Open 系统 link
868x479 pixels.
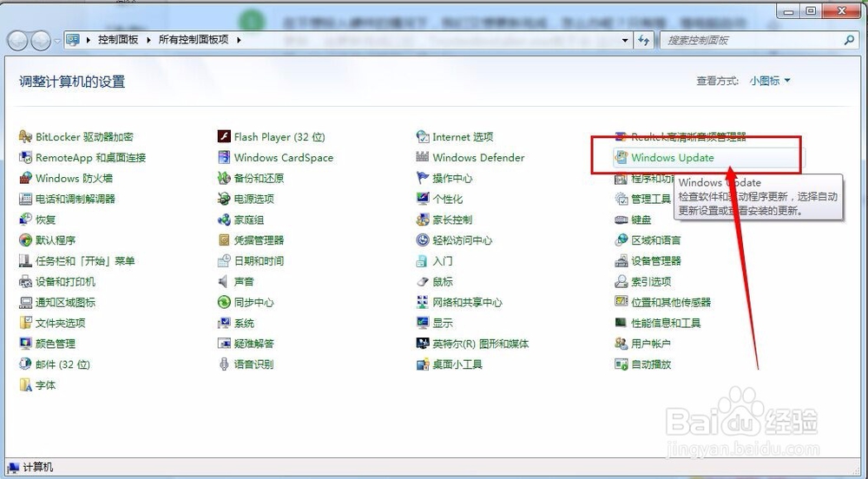pos(244,323)
